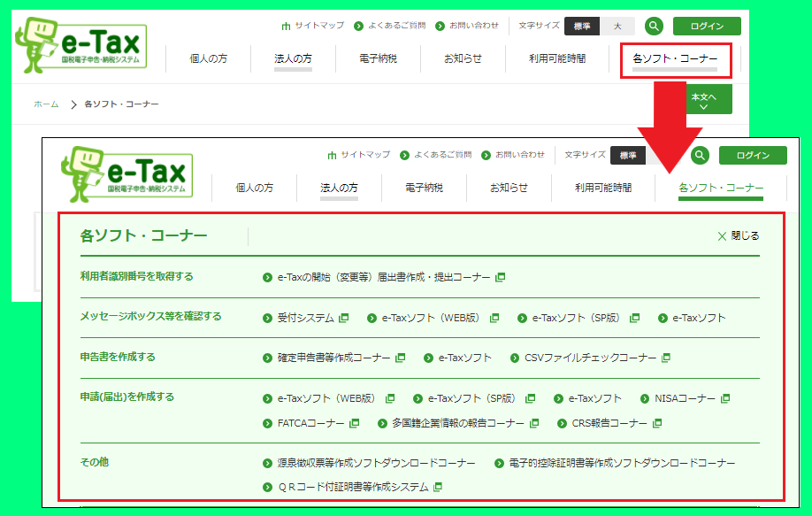Select 標準 text size in the back window
Screen dimensions: 812x516
point(582,26)
